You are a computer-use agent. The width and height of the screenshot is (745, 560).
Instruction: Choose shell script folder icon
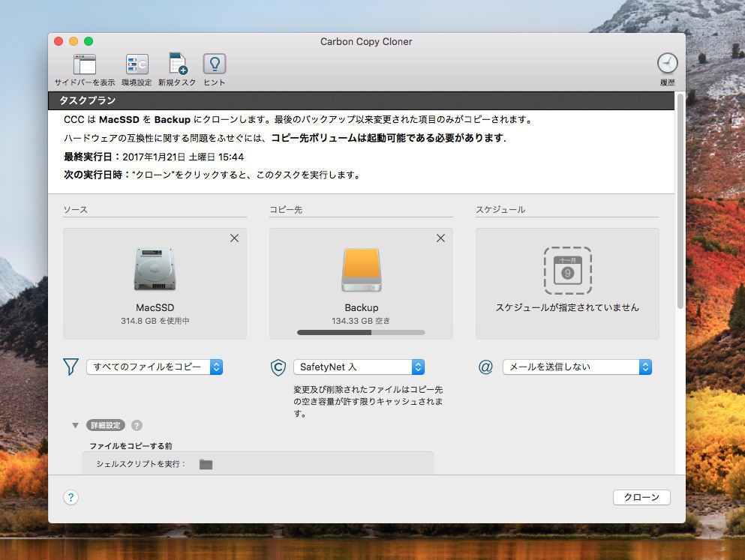(x=206, y=464)
